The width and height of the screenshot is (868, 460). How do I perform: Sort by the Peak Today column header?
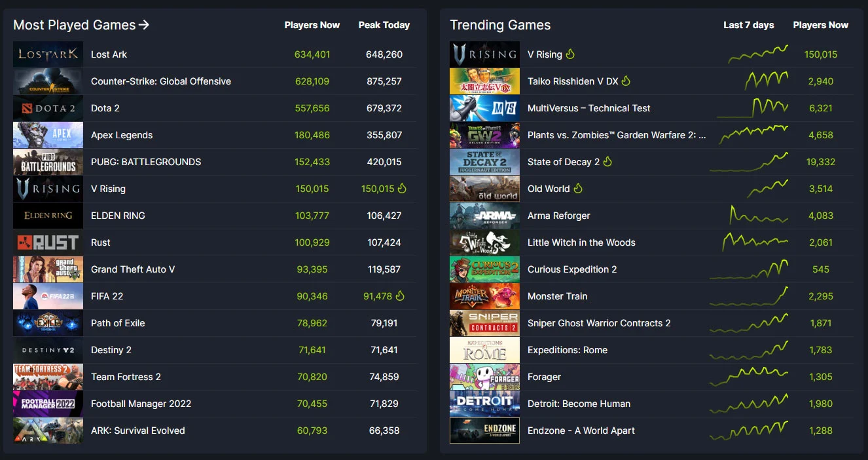(384, 25)
